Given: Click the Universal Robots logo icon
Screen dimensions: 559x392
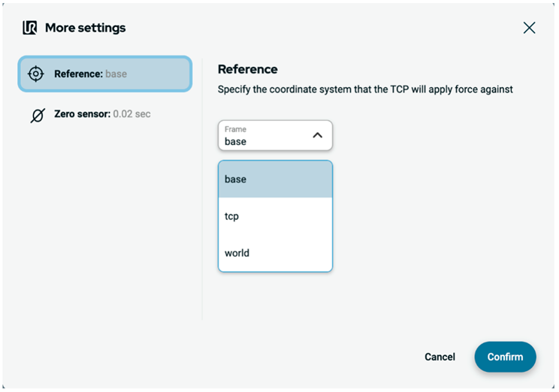Looking at the screenshot, I should click(x=30, y=28).
